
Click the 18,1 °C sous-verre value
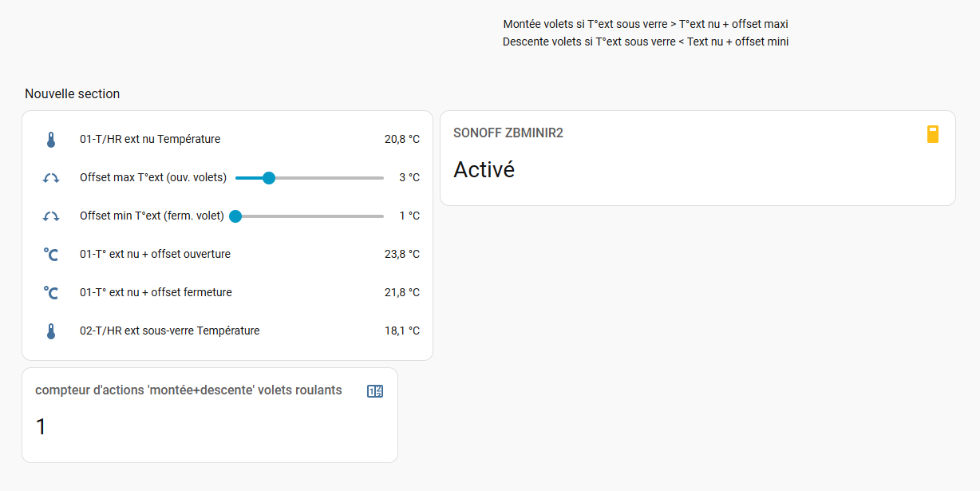click(x=401, y=331)
